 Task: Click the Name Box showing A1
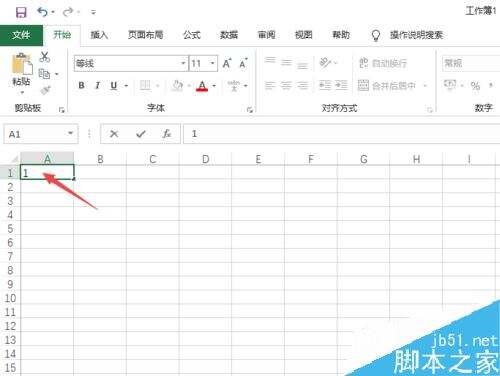coord(41,134)
